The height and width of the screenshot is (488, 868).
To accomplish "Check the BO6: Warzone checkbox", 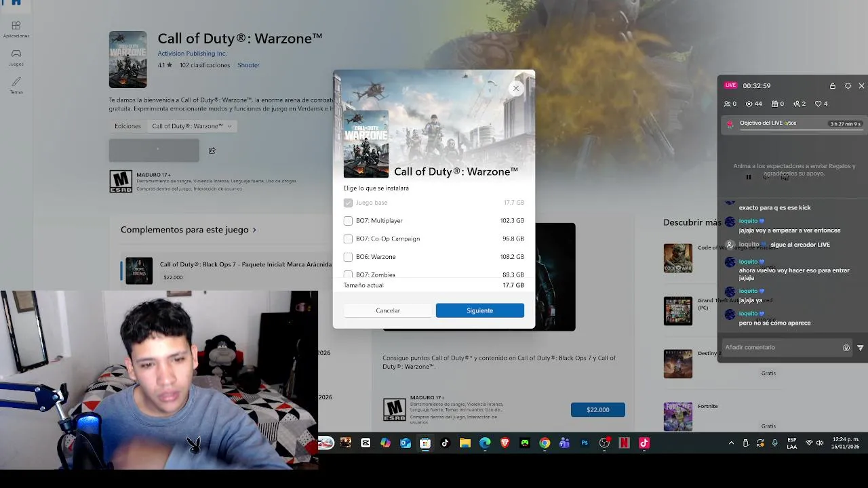I will tap(348, 257).
